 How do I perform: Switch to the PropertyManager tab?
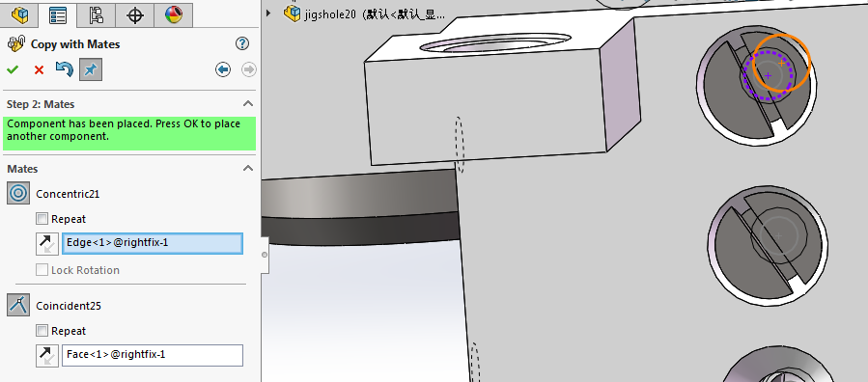click(58, 14)
